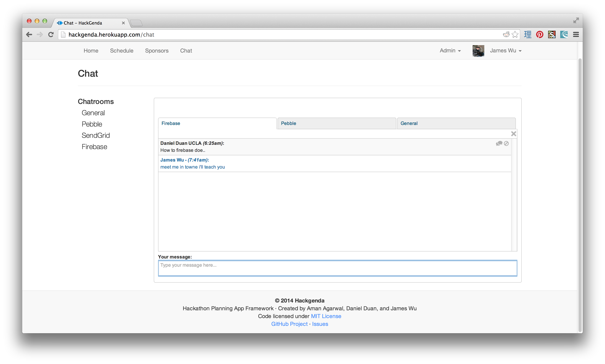
Task: Click the message input field
Action: [x=338, y=268]
